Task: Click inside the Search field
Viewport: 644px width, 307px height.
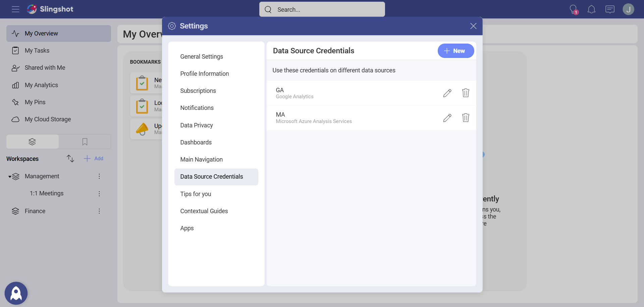Action: pos(322,9)
